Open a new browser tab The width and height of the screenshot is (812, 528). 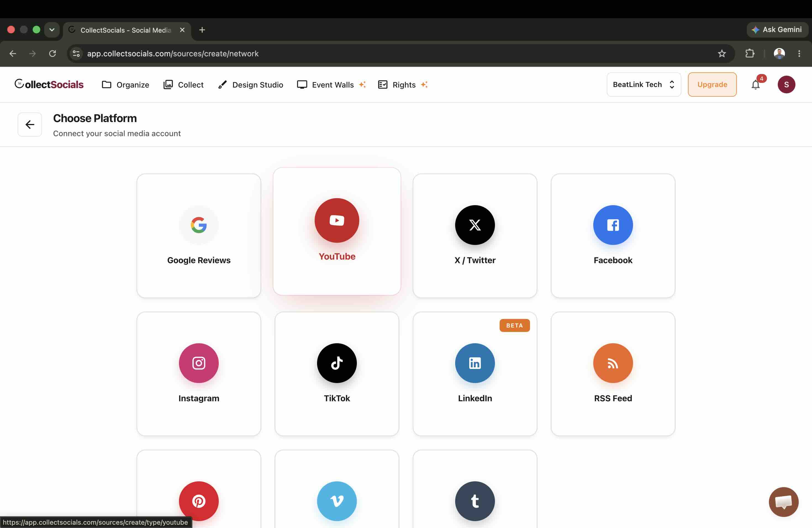[202, 30]
